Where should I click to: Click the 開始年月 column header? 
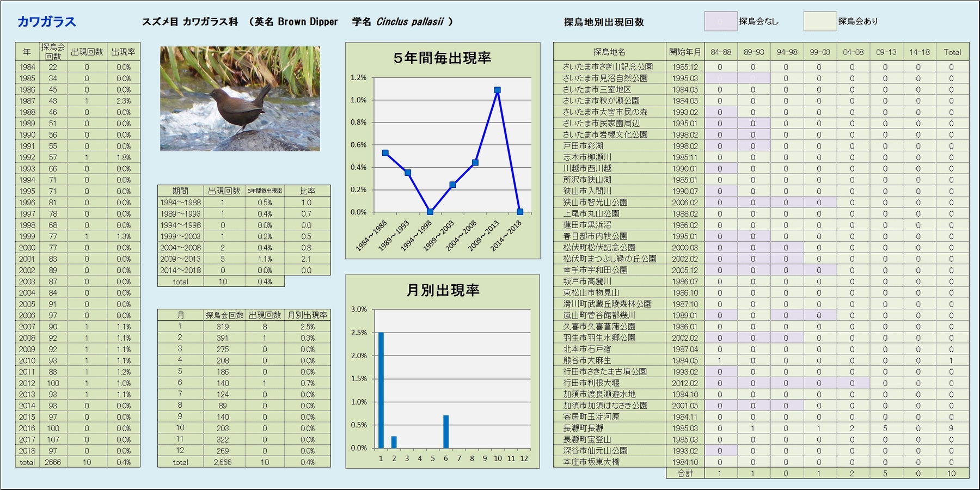point(685,52)
